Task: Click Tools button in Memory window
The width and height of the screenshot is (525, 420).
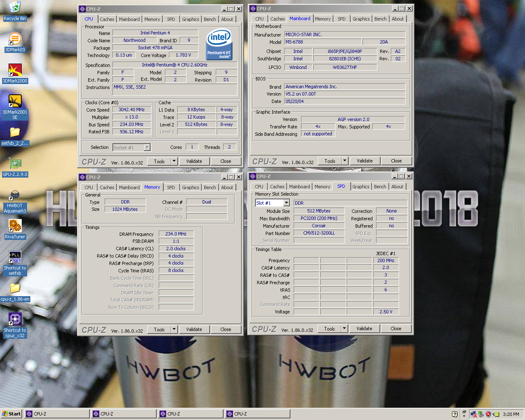Action: (160, 329)
